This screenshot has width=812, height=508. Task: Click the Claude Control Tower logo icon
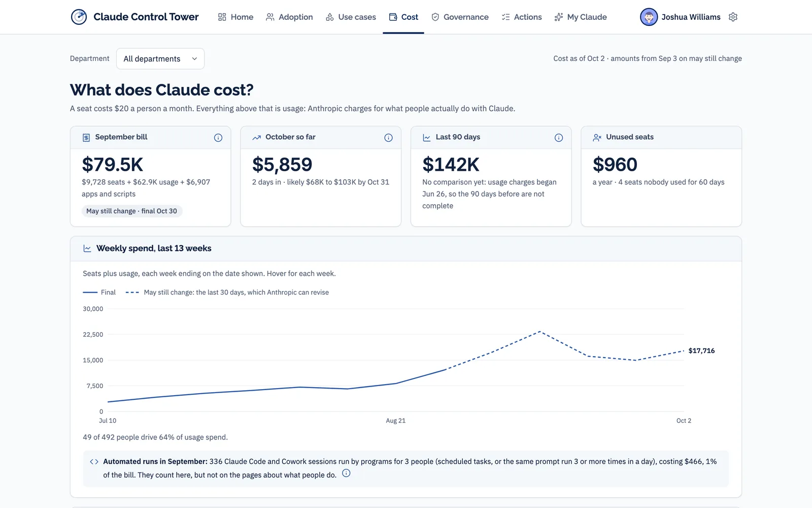click(x=79, y=17)
